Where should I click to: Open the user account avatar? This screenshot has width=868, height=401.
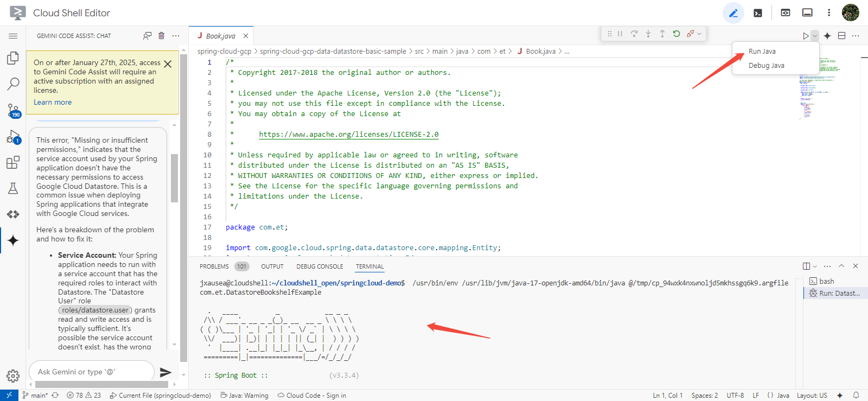pyautogui.click(x=851, y=12)
